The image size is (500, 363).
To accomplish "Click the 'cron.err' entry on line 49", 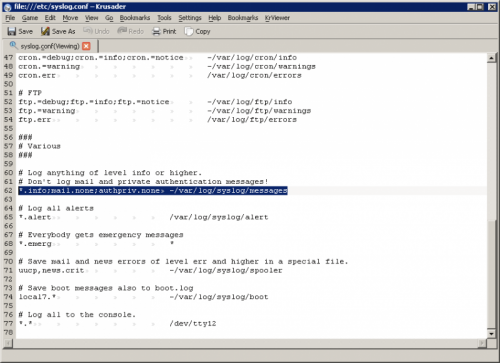I will pos(37,75).
